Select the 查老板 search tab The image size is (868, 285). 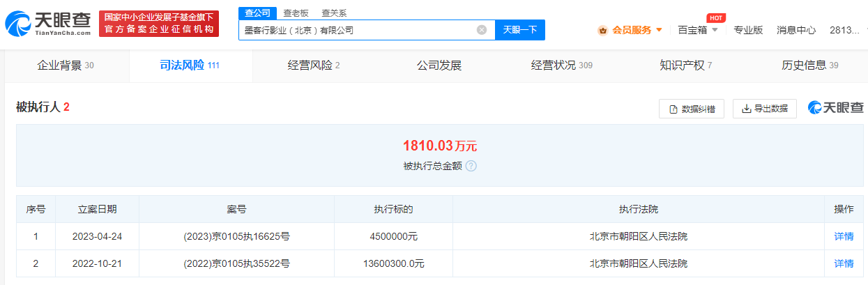(x=296, y=13)
